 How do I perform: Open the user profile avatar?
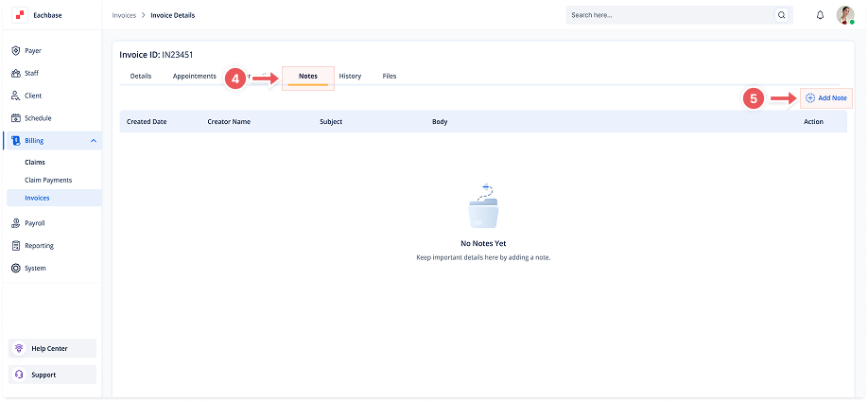click(844, 15)
